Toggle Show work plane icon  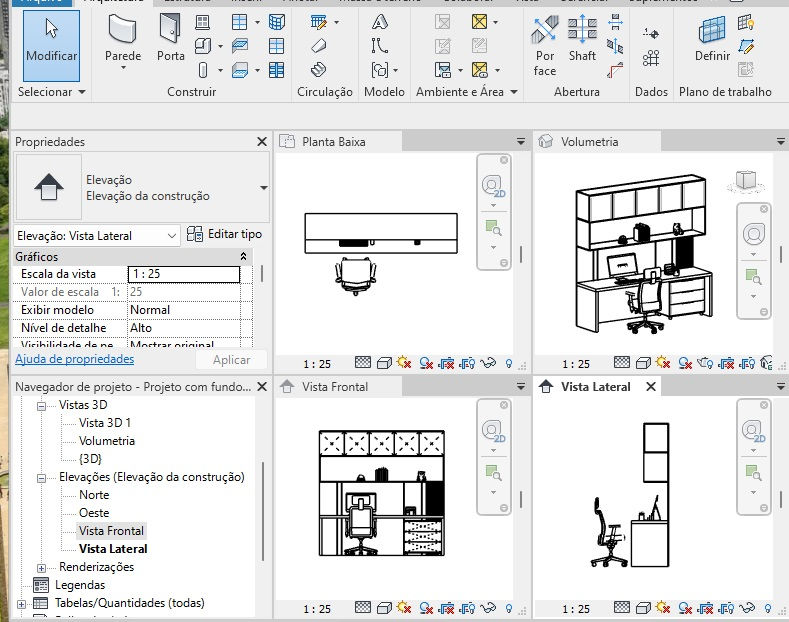click(746, 22)
